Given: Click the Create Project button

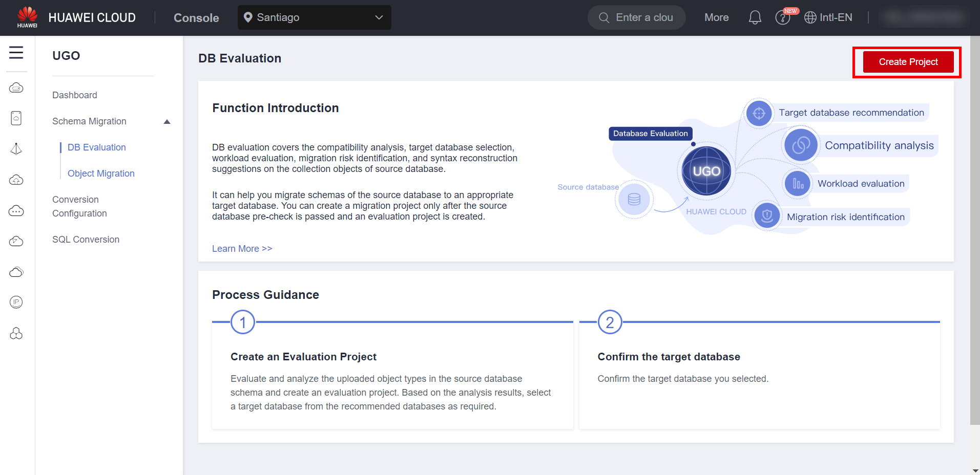Looking at the screenshot, I should click(908, 62).
